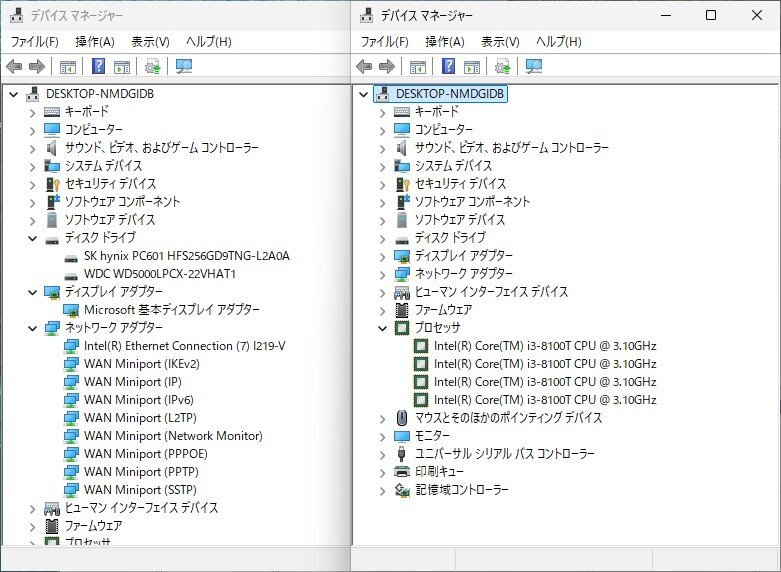Select Microsoft 基本ディスプレイ アダプター entry
The image size is (781, 572).
pyautogui.click(x=172, y=309)
